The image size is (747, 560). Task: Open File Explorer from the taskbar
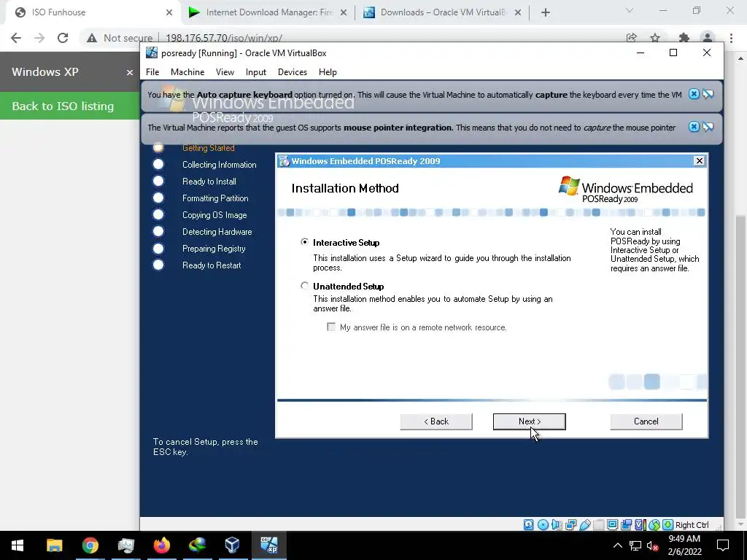click(54, 545)
